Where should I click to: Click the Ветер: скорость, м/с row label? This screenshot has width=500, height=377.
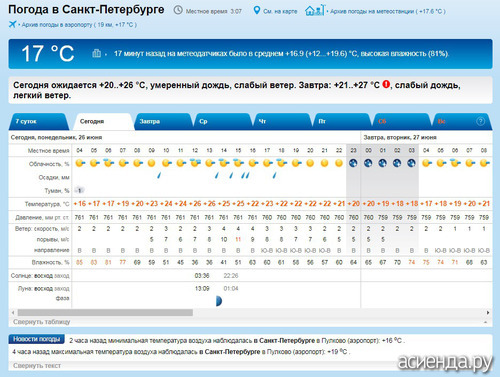coord(42,229)
